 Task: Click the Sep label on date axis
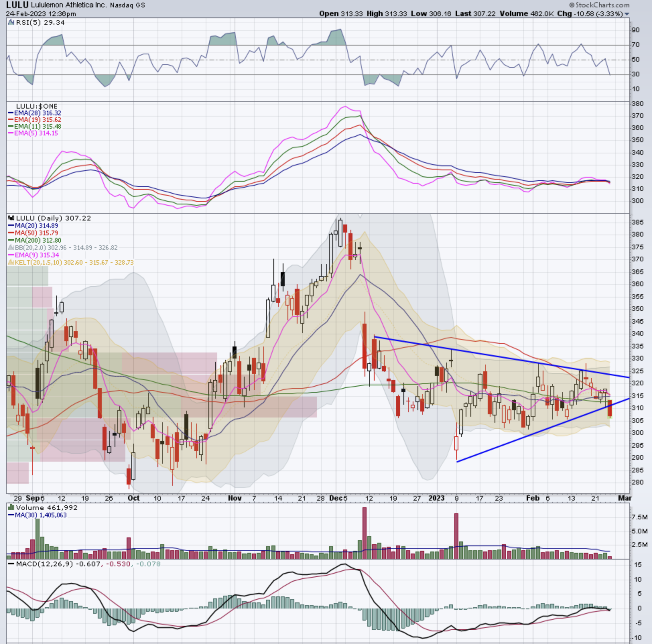32,498
